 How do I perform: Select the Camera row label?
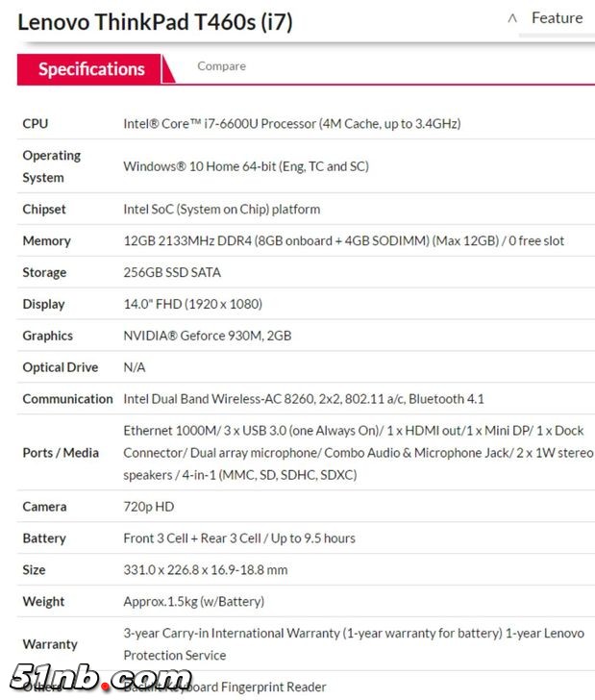click(44, 507)
